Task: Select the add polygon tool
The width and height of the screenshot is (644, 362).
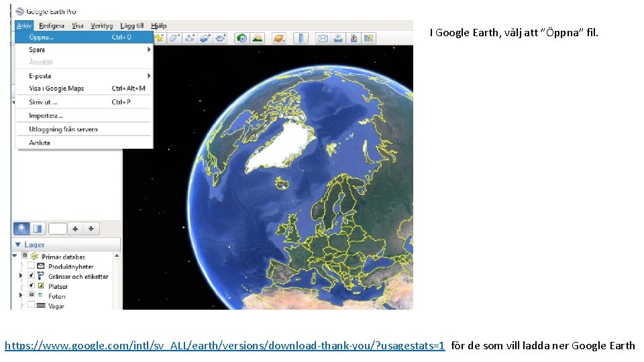Action: pyautogui.click(x=174, y=38)
